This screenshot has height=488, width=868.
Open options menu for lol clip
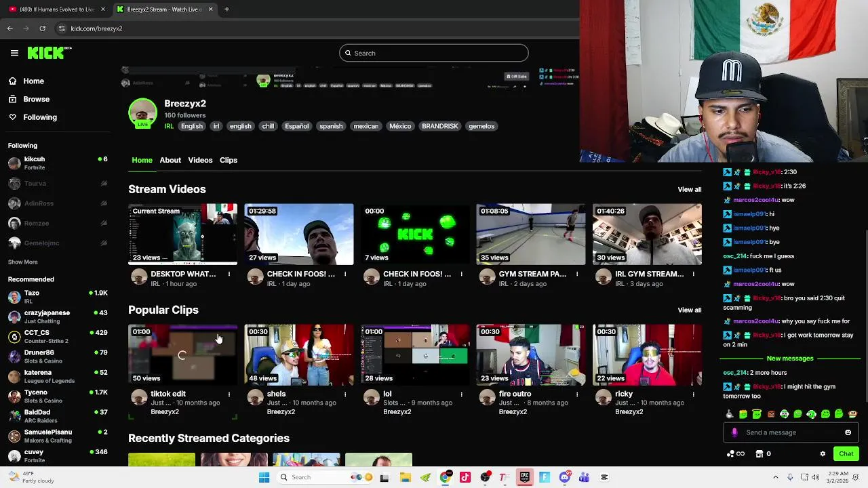coord(461,394)
